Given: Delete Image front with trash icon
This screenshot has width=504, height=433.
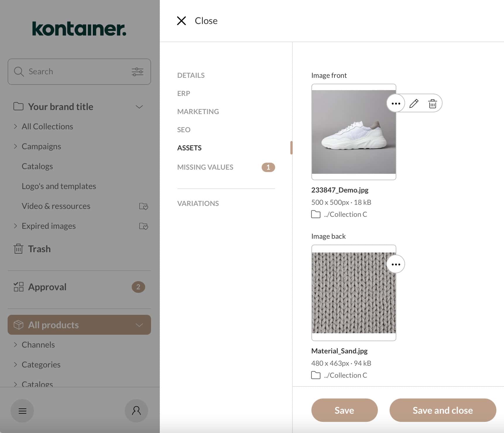Looking at the screenshot, I should tap(433, 103).
